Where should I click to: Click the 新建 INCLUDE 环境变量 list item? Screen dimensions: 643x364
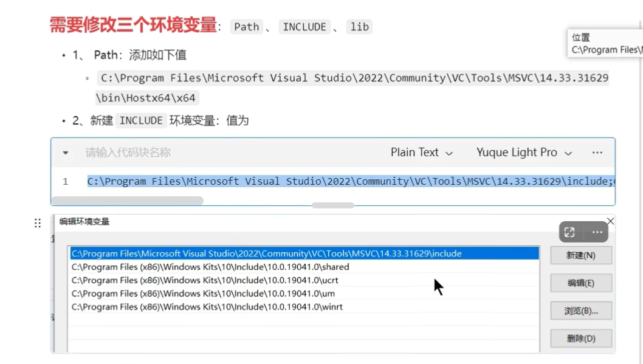pyautogui.click(x=160, y=120)
